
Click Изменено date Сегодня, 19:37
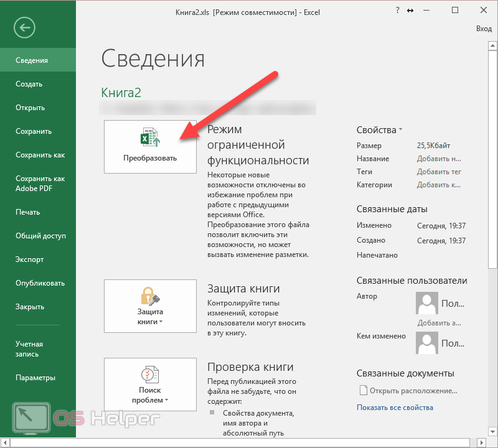(441, 225)
